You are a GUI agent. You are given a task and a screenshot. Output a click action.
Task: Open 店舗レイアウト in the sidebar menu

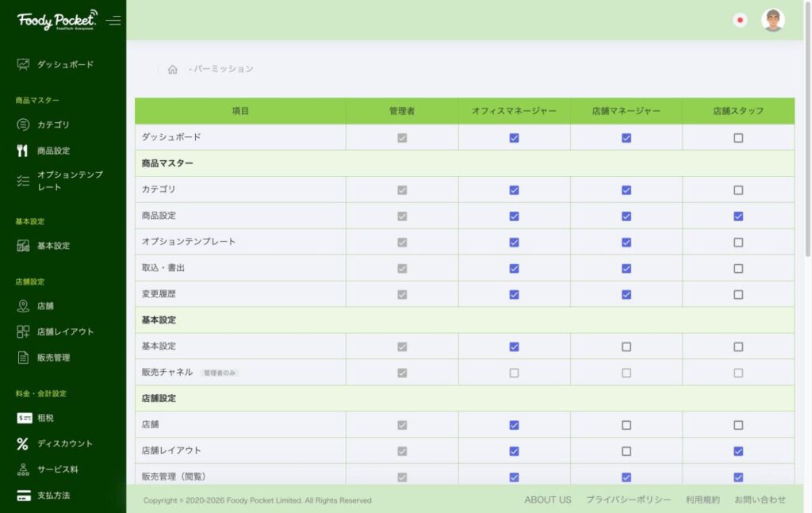[x=65, y=331]
